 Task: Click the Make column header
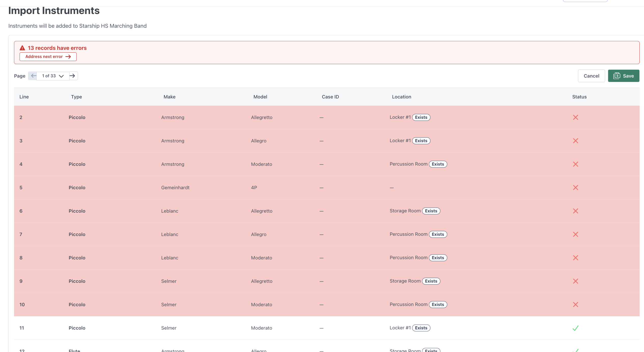pyautogui.click(x=169, y=97)
